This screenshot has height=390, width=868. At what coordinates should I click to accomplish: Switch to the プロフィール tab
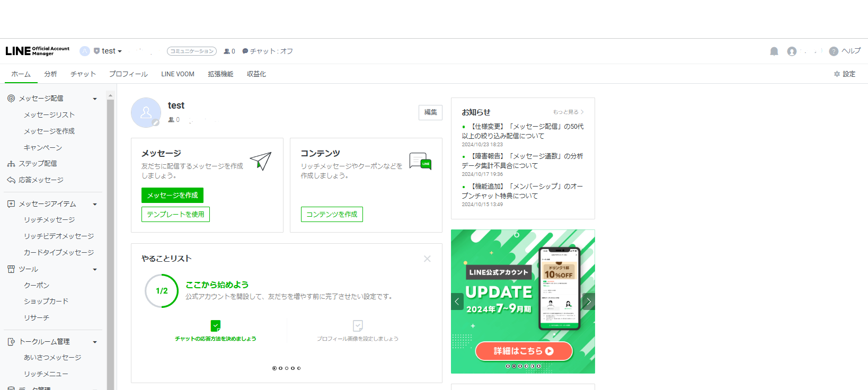click(x=128, y=74)
